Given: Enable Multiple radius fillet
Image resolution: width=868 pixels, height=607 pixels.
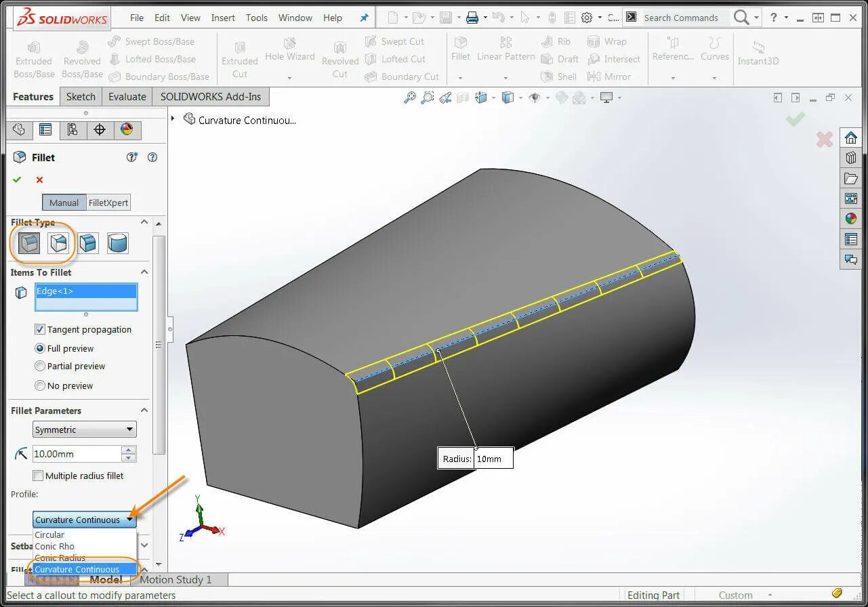Looking at the screenshot, I should [39, 475].
